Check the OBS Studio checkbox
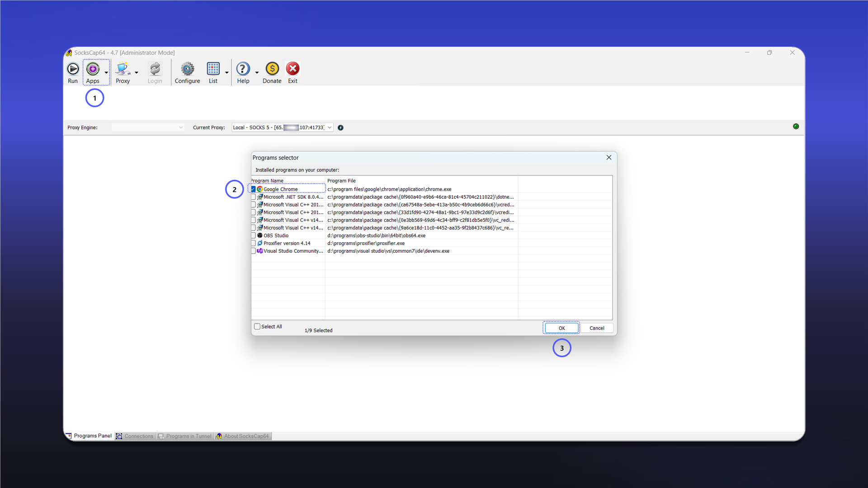868x488 pixels. click(253, 235)
